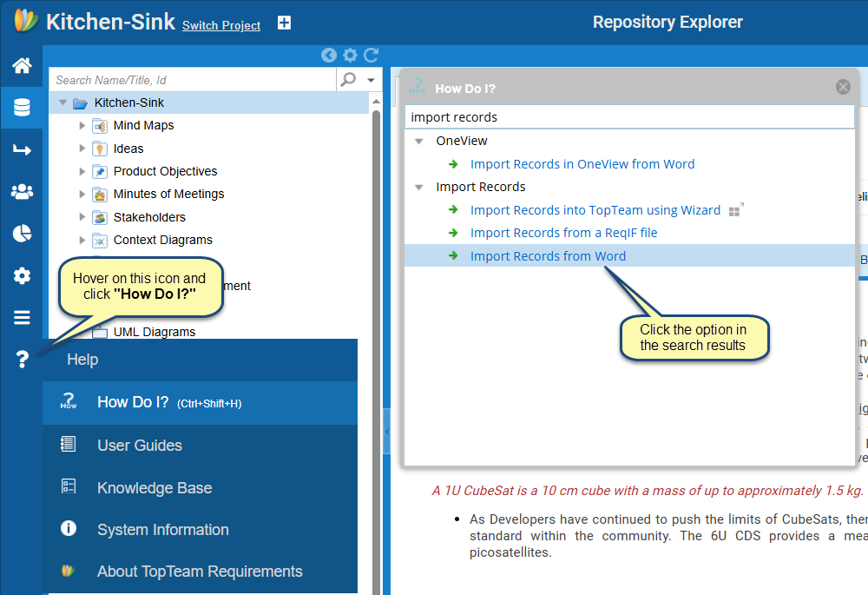Select the UML Diagrams tree item

(x=155, y=332)
